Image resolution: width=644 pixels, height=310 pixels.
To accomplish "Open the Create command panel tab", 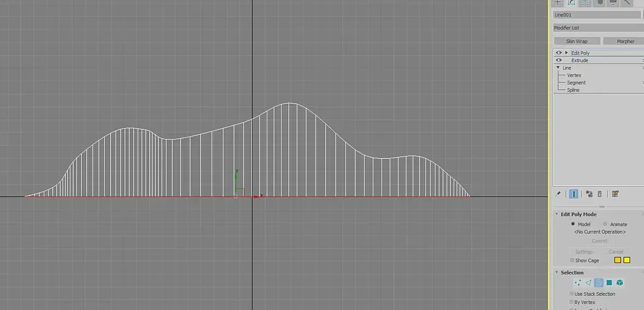I will pos(557,3).
